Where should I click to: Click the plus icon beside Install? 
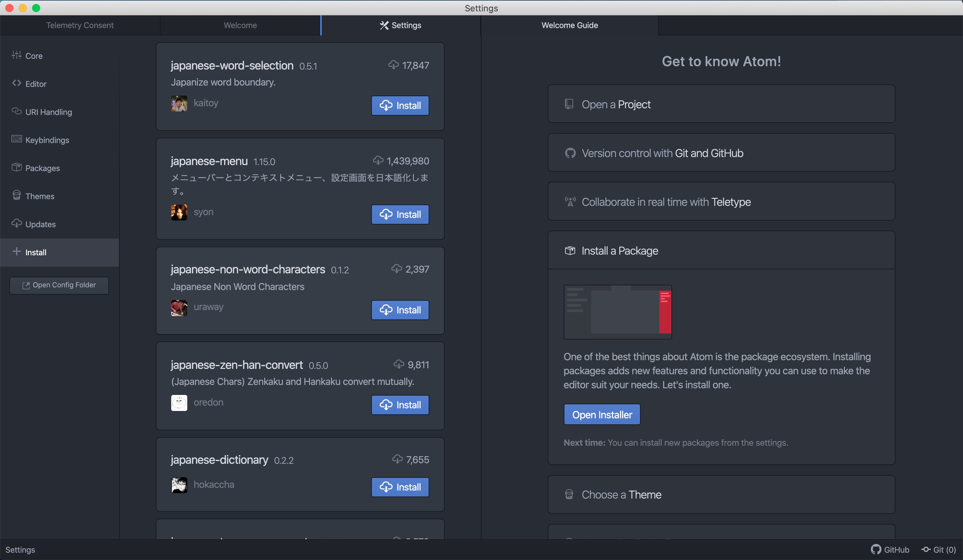16,251
